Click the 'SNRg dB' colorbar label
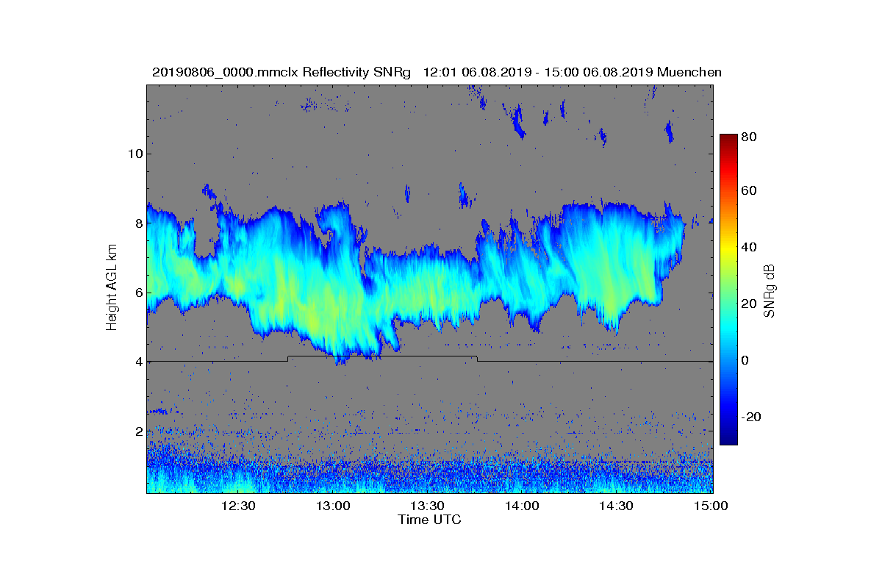Screen dimensions: 882x588 pos(770,291)
